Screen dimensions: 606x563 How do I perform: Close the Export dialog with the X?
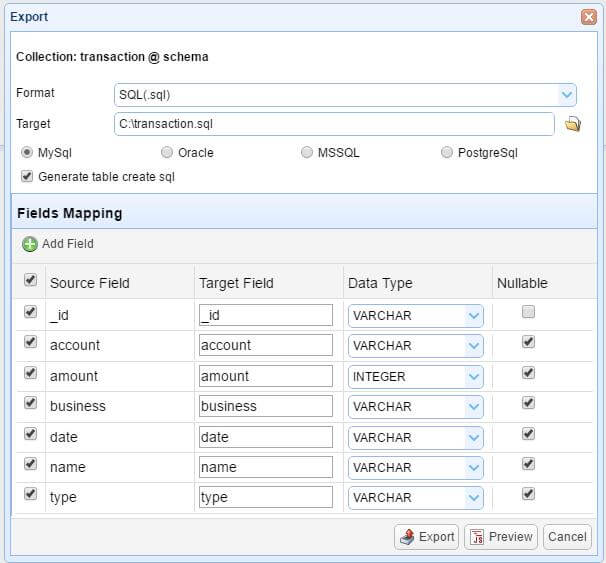pos(589,17)
